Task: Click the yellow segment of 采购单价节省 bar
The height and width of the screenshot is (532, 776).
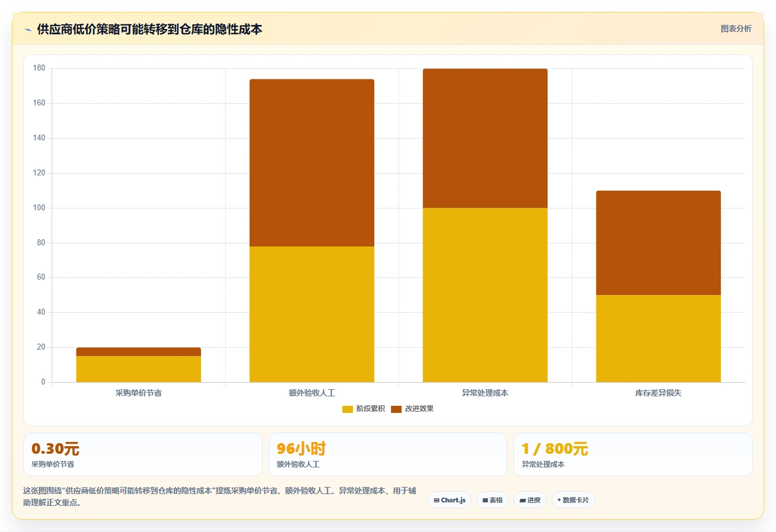Action: [139, 369]
